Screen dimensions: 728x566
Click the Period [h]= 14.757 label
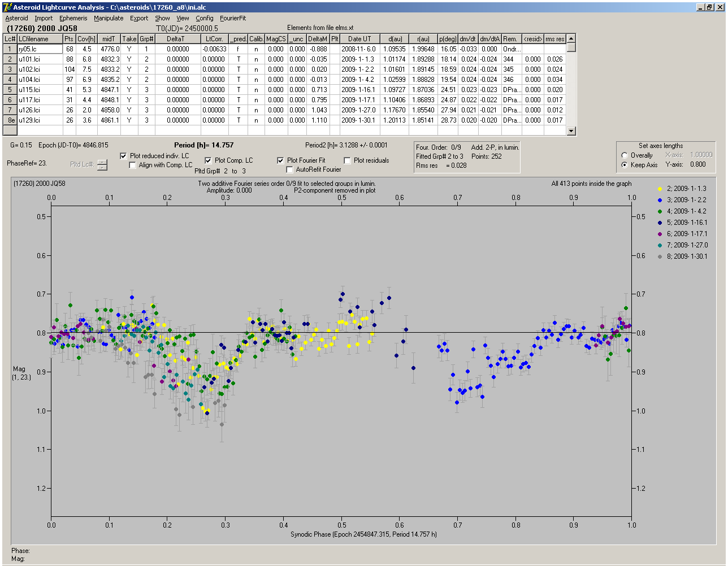click(x=203, y=145)
